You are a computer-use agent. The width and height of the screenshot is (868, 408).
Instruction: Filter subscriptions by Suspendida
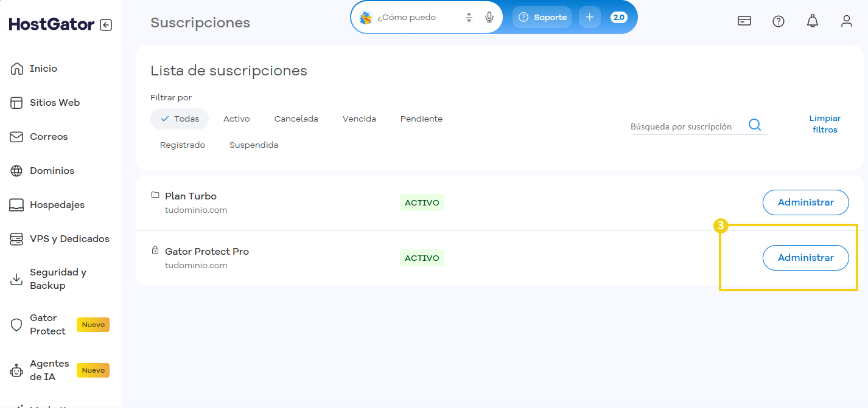254,145
